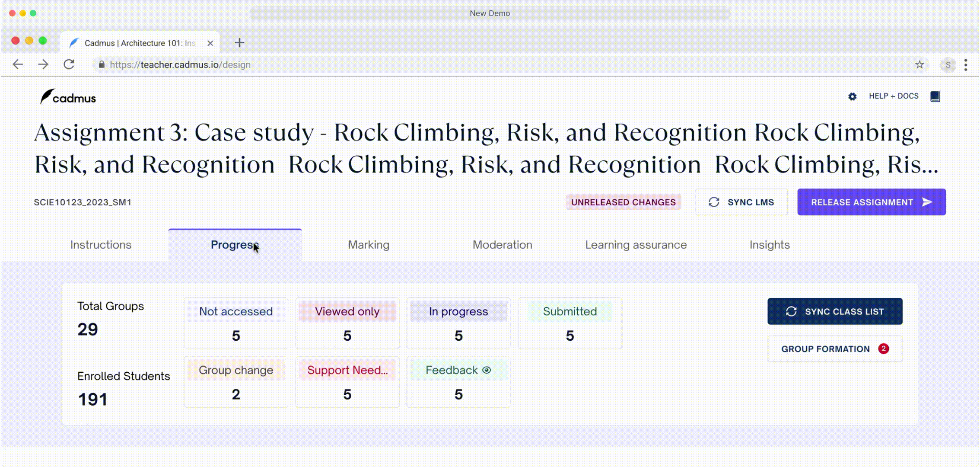Reload the page with refresh icon
This screenshot has height=467, width=980.
tap(69, 64)
